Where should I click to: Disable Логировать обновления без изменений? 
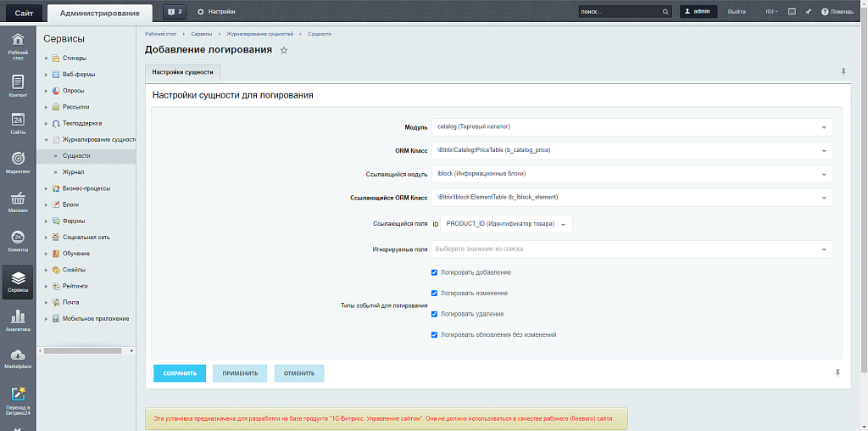[434, 335]
